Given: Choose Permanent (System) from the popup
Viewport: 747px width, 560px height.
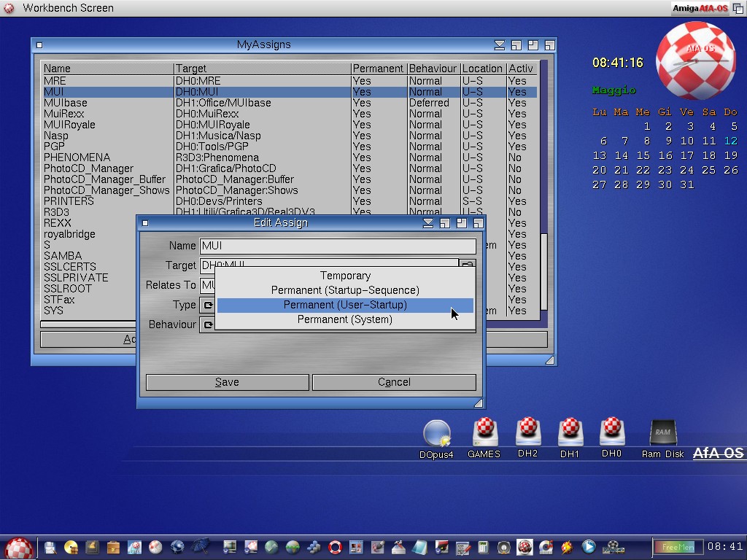Looking at the screenshot, I should click(345, 319).
